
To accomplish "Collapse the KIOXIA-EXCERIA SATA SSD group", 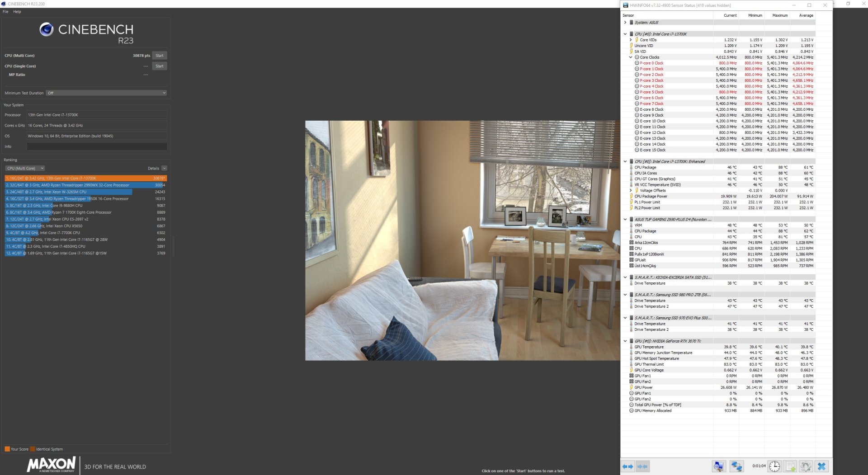I will (x=625, y=277).
